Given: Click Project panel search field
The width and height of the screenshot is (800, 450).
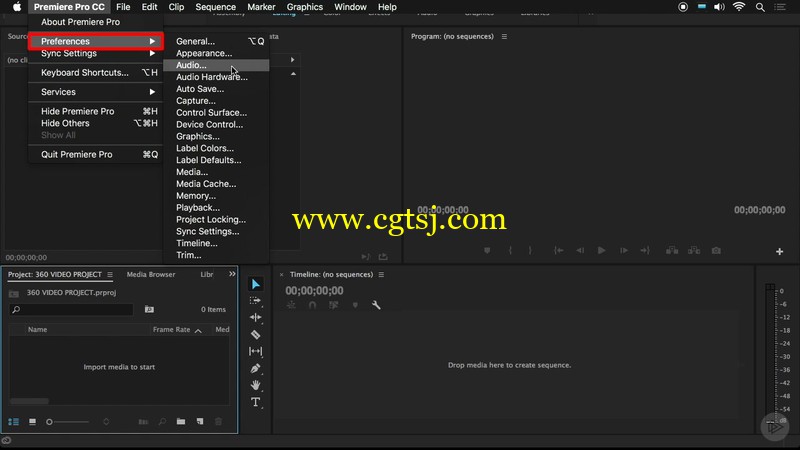Looking at the screenshot, I should coord(71,309).
